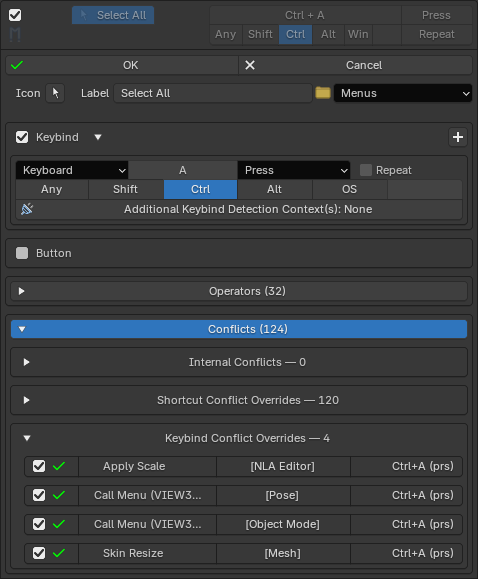Click [Object Mode] context cell
The image size is (478, 579).
tap(283, 524)
